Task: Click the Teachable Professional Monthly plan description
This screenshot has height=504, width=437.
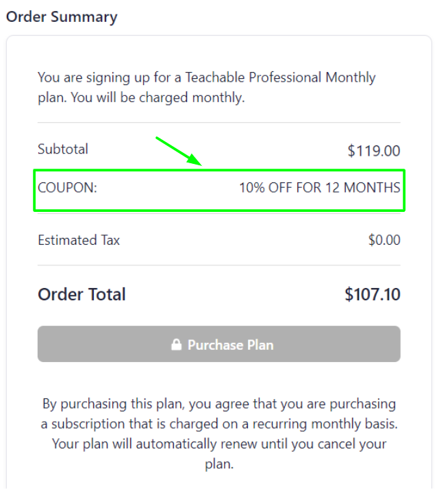Action: (x=207, y=88)
